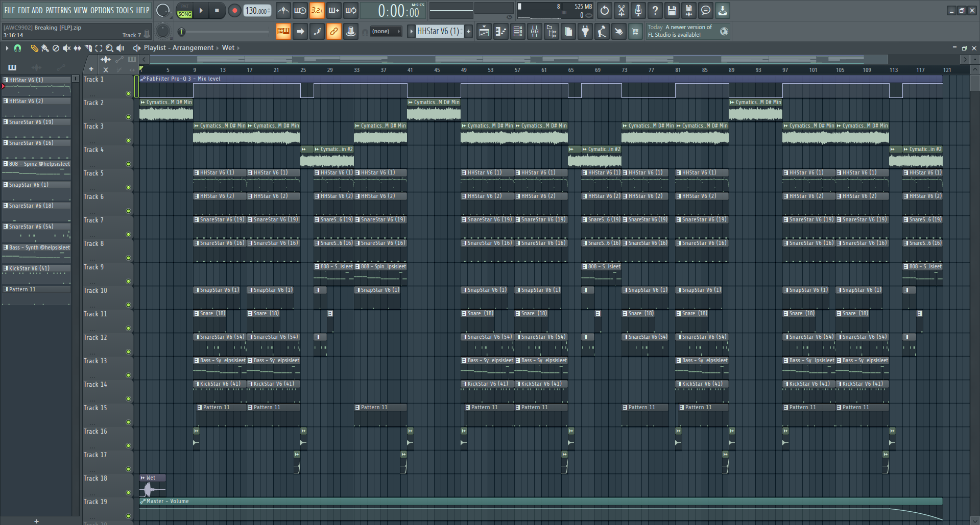Mute Track 5 using its green light
This screenshot has width=980, height=525.
coord(128,188)
